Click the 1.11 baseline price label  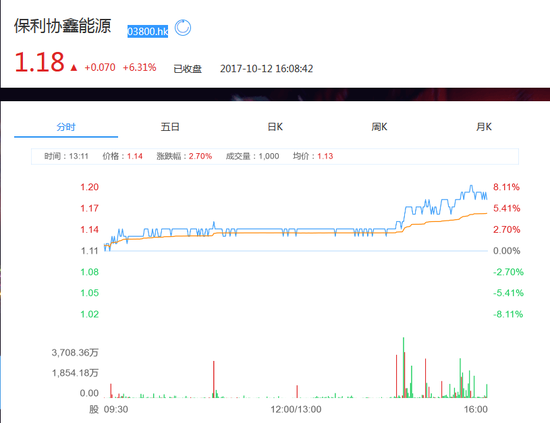(89, 251)
